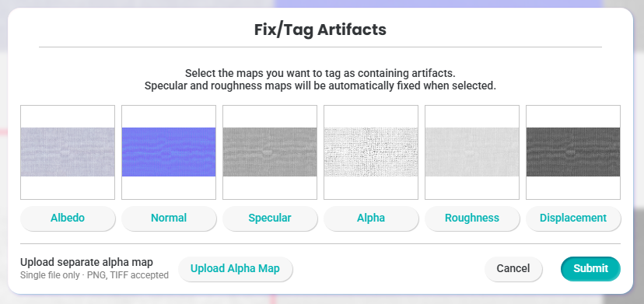Toggle the Alpha tag button
The width and height of the screenshot is (644, 304).
point(371,218)
